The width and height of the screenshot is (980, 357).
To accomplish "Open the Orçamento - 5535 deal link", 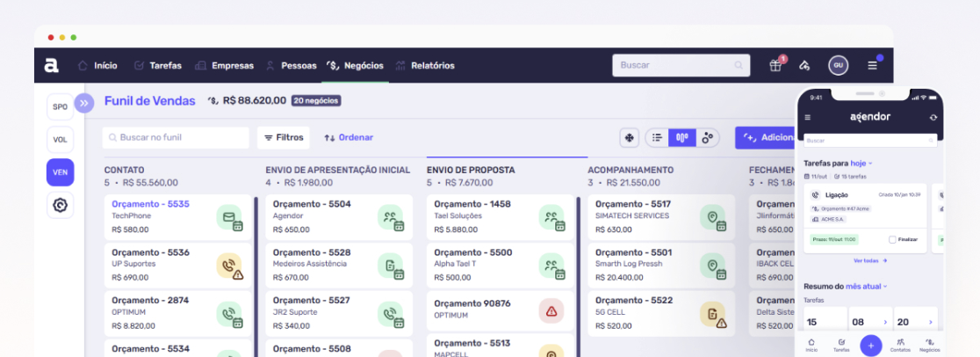I will (151, 204).
